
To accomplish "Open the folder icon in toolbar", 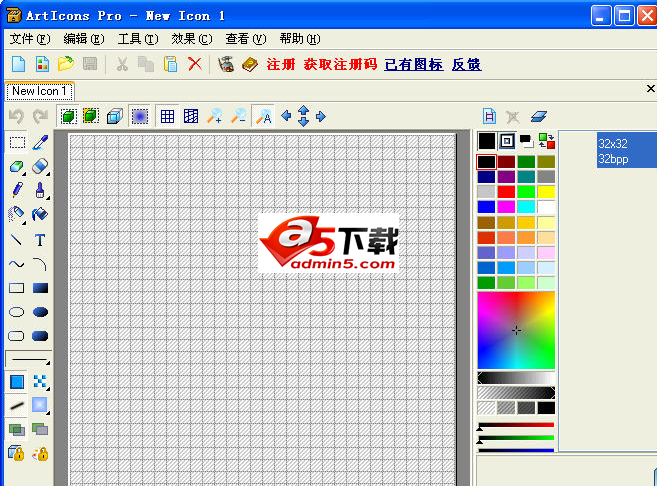I will click(66, 64).
